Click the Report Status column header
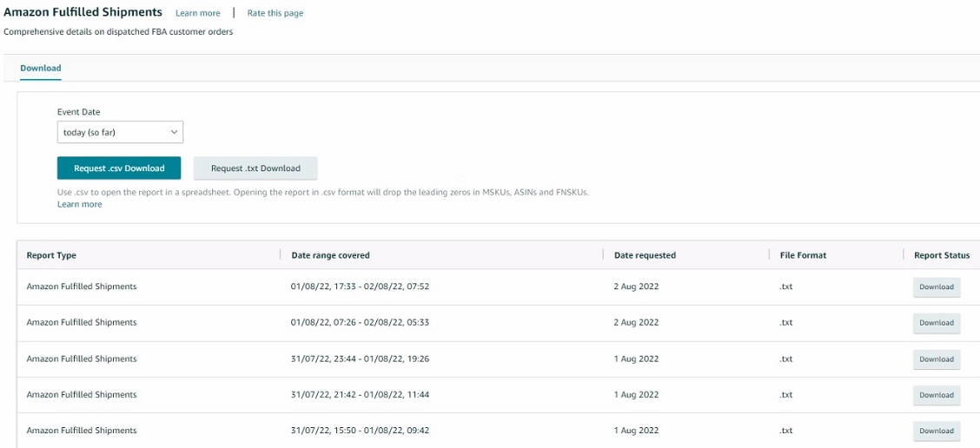Screen dimensions: 980x448 pyautogui.click(x=942, y=255)
